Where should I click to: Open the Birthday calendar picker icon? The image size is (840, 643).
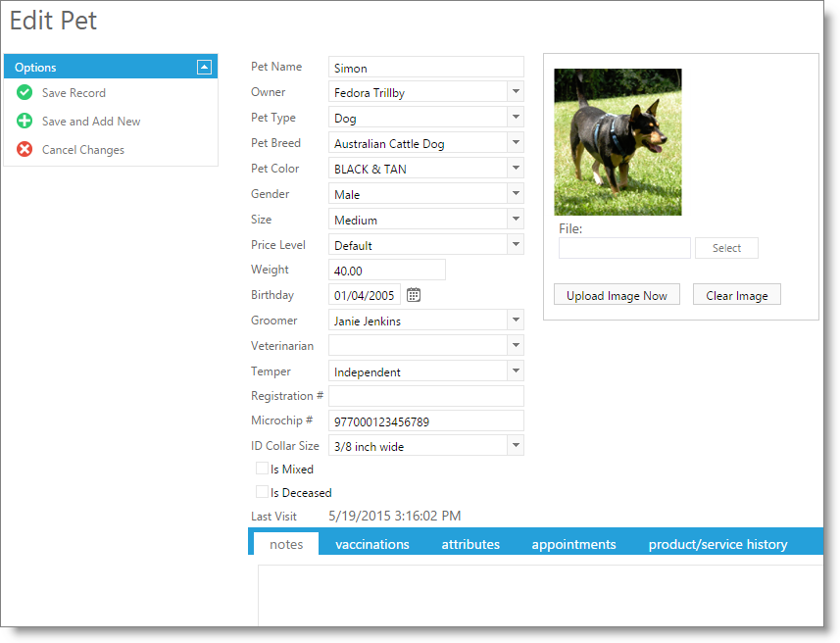(x=413, y=295)
